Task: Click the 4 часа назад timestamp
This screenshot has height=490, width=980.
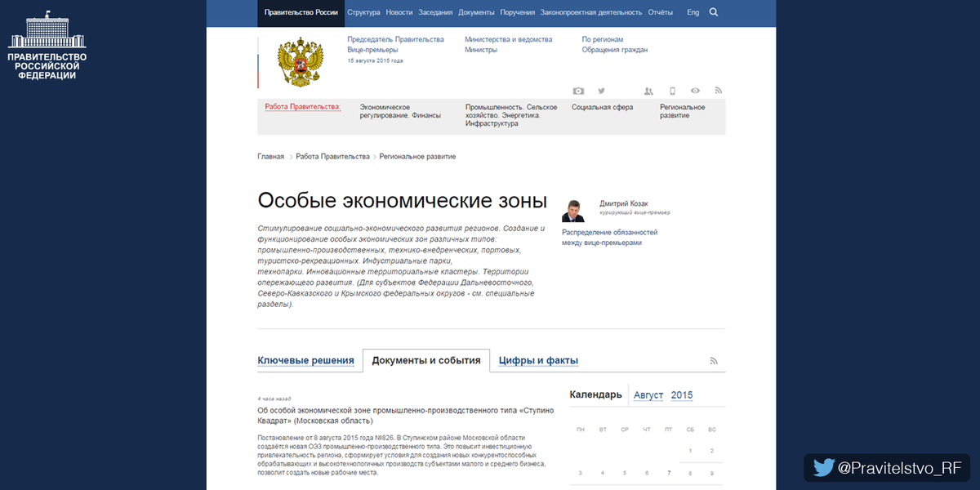Action: pyautogui.click(x=274, y=399)
